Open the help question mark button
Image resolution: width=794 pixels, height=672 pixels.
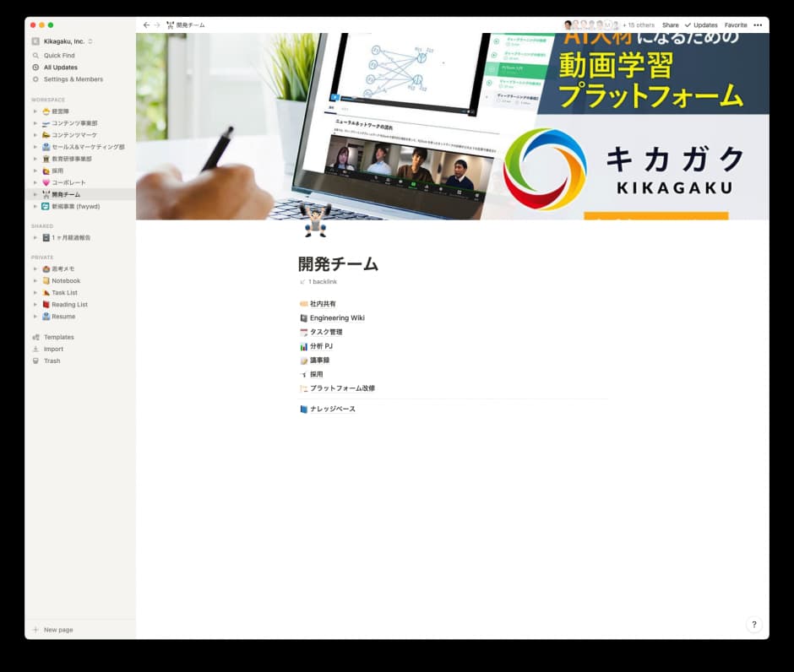click(754, 625)
